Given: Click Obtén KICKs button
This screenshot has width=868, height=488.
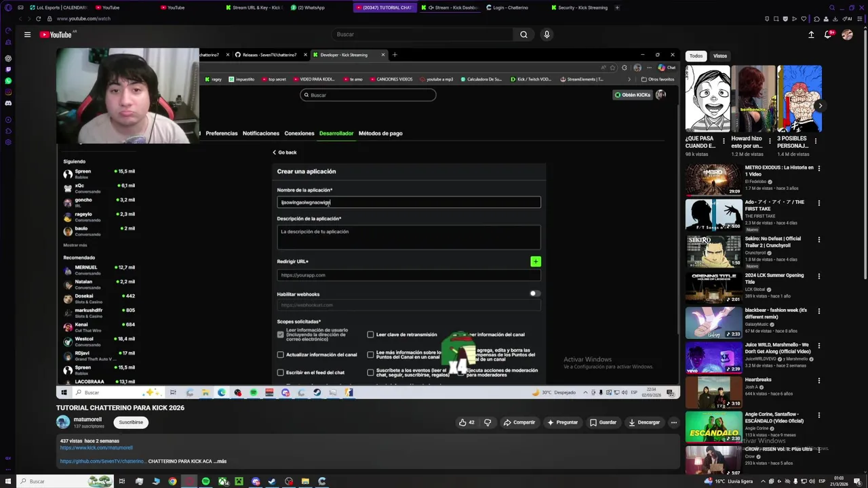Looking at the screenshot, I should tap(632, 95).
